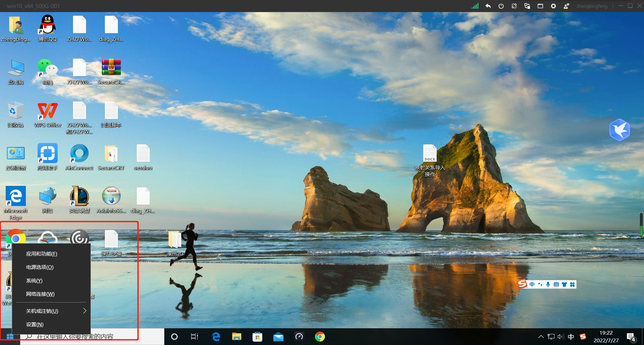Click the microphone on Sogou IME bar
644x345 pixels.
[x=548, y=284]
